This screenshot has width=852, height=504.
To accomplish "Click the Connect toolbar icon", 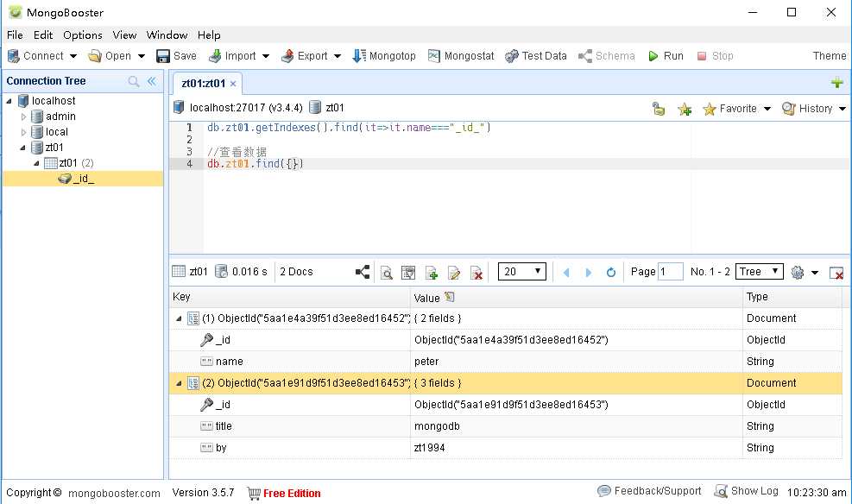I will click(14, 56).
